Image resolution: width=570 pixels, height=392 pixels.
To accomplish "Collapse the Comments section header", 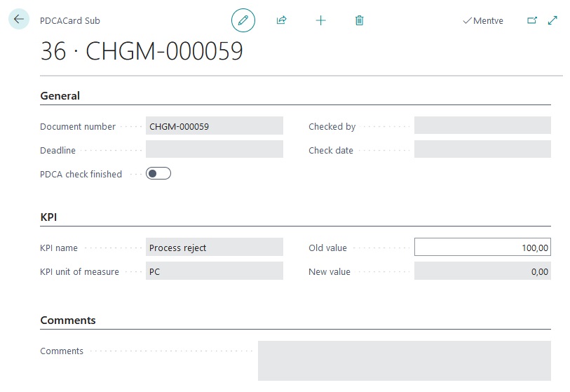I will (x=68, y=320).
